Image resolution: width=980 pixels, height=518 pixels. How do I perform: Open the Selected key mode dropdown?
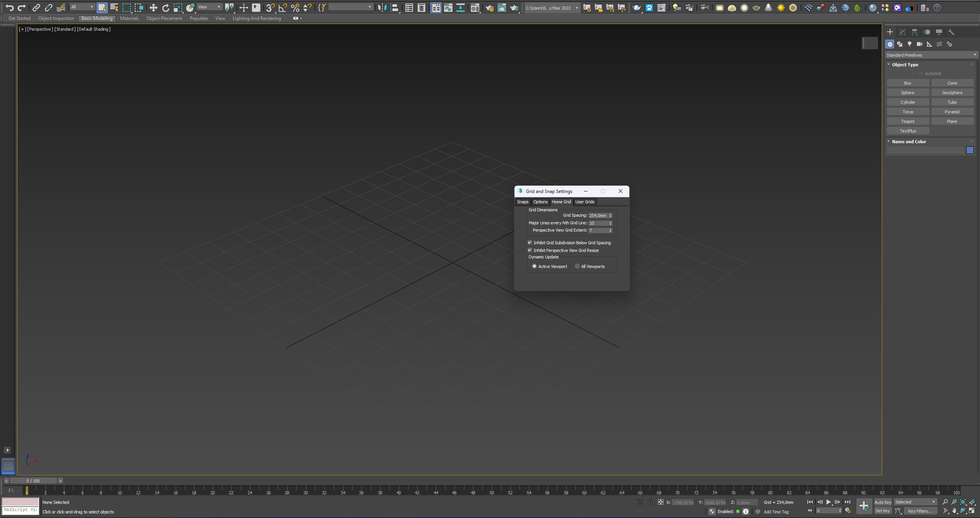pos(915,502)
